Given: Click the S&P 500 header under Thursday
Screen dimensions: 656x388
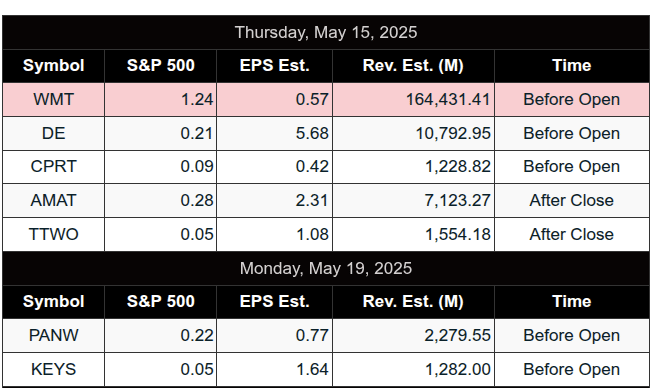Looking at the screenshot, I should pyautogui.click(x=161, y=66).
